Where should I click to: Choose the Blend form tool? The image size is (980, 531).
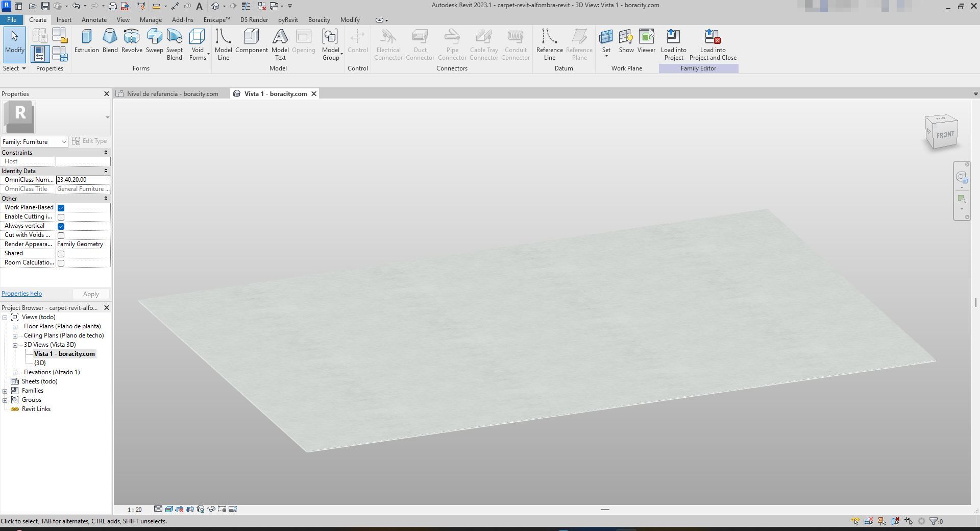[110, 41]
